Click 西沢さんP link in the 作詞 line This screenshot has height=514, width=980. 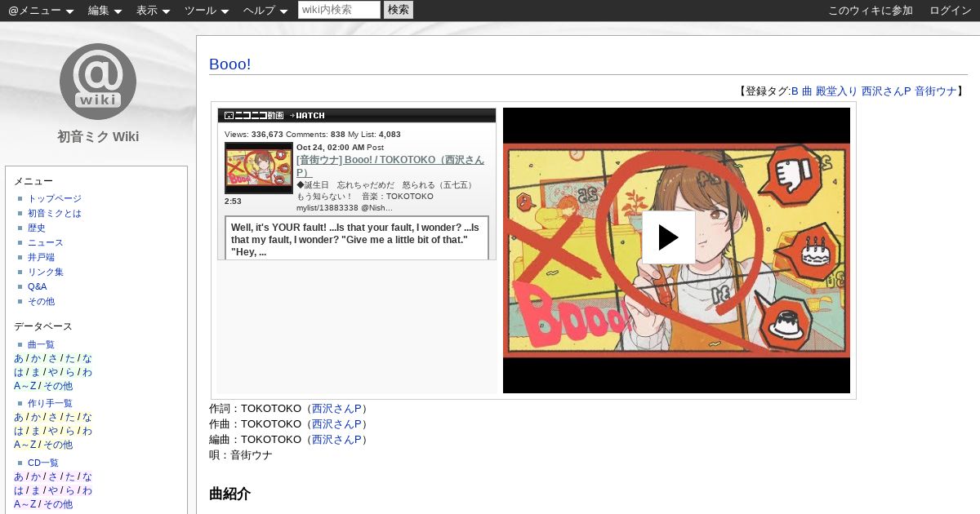pyautogui.click(x=336, y=408)
